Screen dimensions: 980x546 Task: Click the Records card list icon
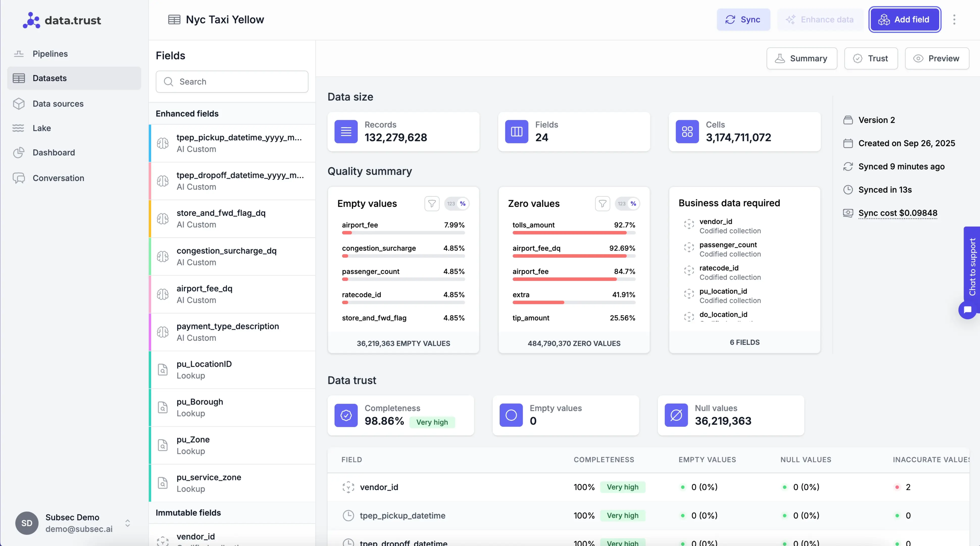click(346, 132)
